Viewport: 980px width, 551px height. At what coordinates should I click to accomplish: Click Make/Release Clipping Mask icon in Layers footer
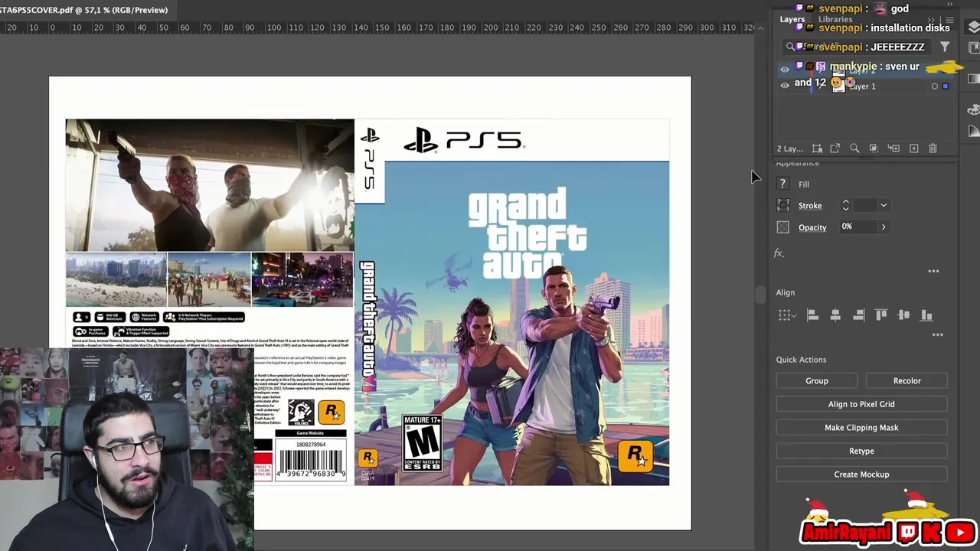(874, 148)
